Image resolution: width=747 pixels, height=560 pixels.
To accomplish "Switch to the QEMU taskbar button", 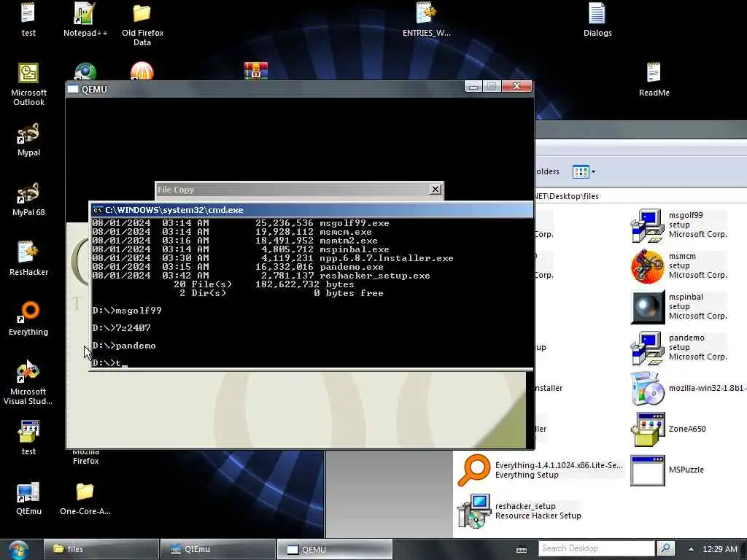I will pos(335,549).
